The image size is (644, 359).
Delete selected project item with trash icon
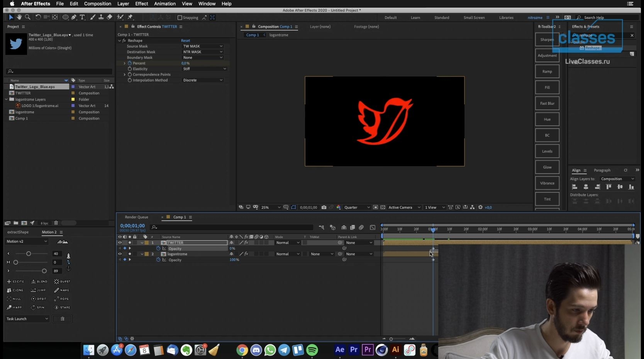pos(56,223)
